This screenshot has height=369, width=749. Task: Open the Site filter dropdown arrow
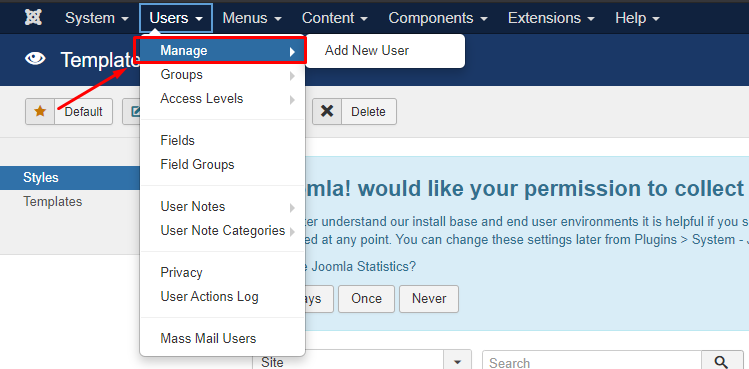(458, 361)
